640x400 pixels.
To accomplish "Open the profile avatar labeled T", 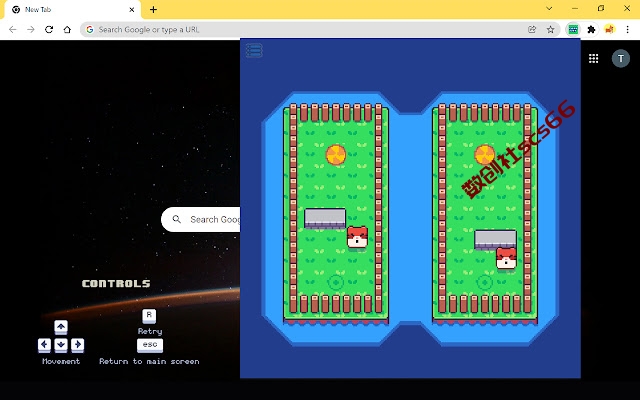I will (620, 58).
